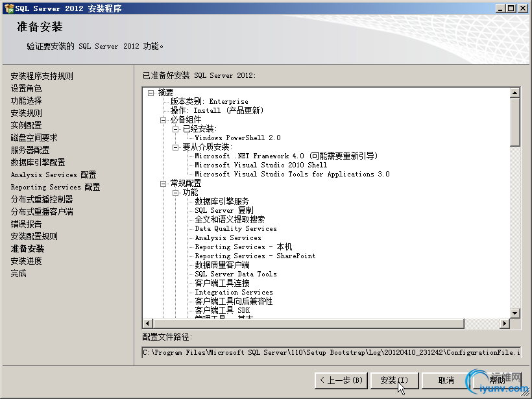Click 安装进度 sidebar step

(x=26, y=261)
